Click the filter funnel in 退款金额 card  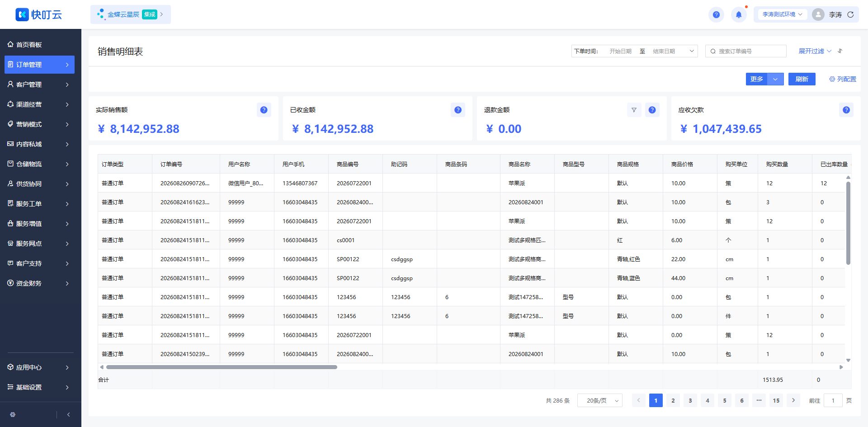tap(634, 110)
